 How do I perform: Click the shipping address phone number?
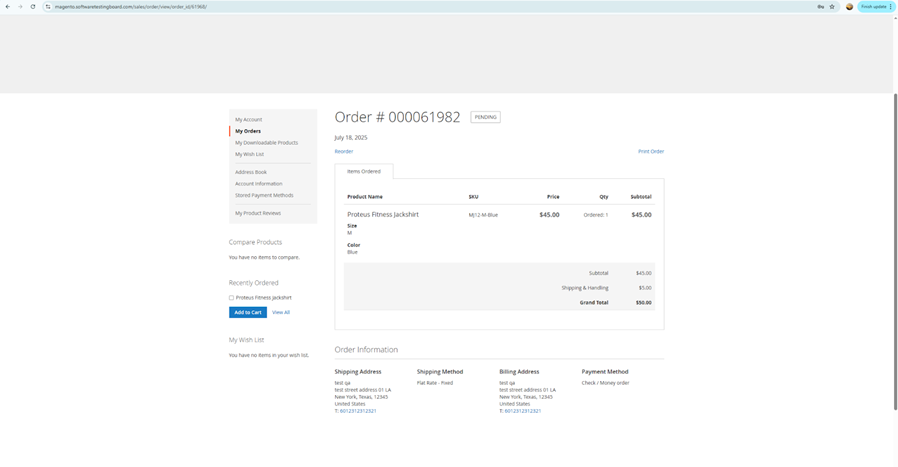[357, 411]
